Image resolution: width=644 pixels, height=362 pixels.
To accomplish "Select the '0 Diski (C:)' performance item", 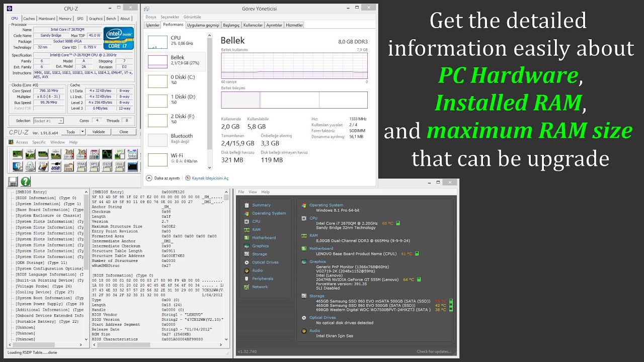I will 175,80.
